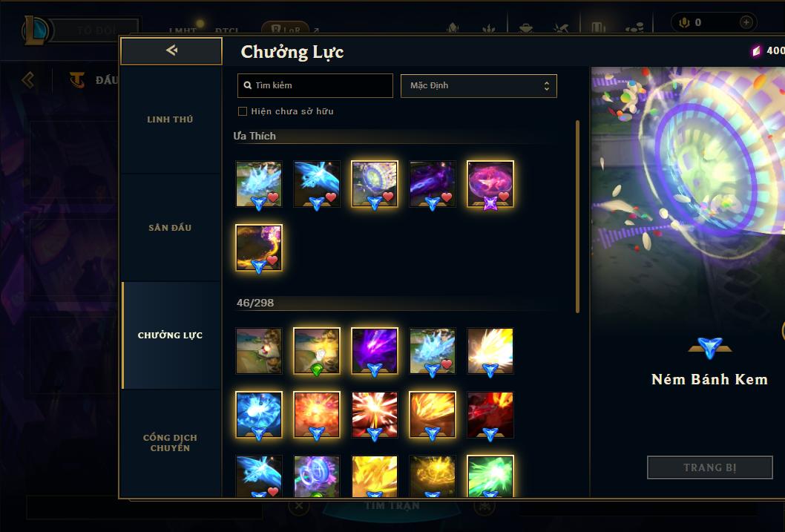
Task: Click the heart on first favorite boom
Action: point(273,197)
